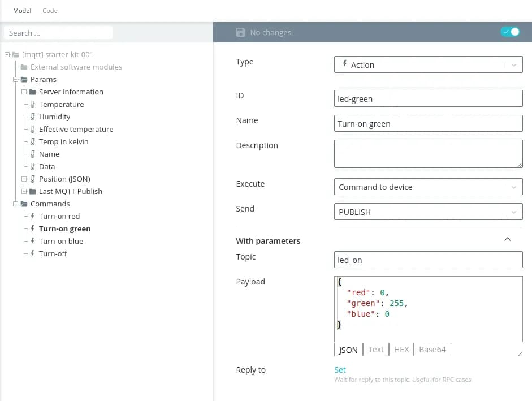The image size is (532, 401).
Task: Click the lightning icon next to Turn-off
Action: click(33, 254)
